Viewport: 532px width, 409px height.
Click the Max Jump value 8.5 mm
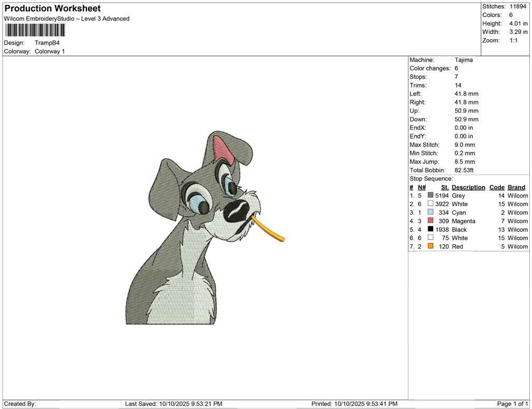tap(465, 162)
